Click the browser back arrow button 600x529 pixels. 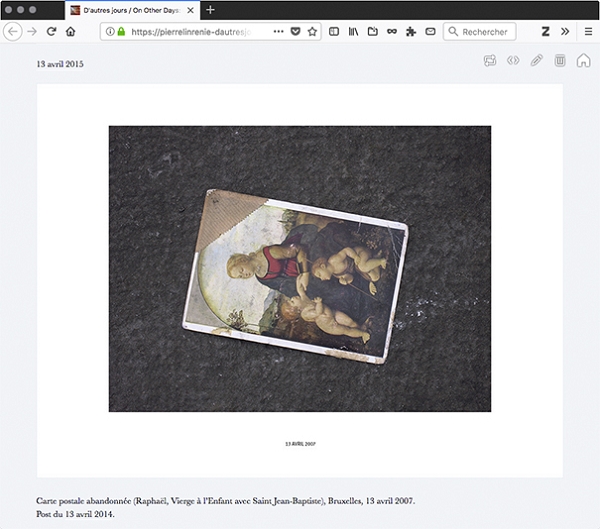click(x=13, y=31)
